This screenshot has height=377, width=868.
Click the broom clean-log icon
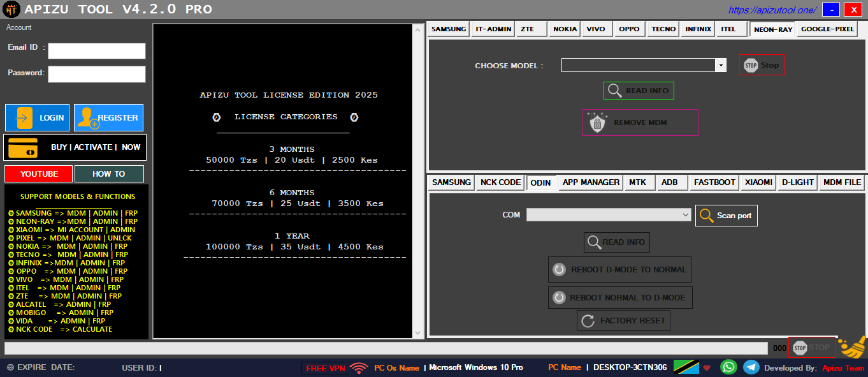(x=851, y=347)
